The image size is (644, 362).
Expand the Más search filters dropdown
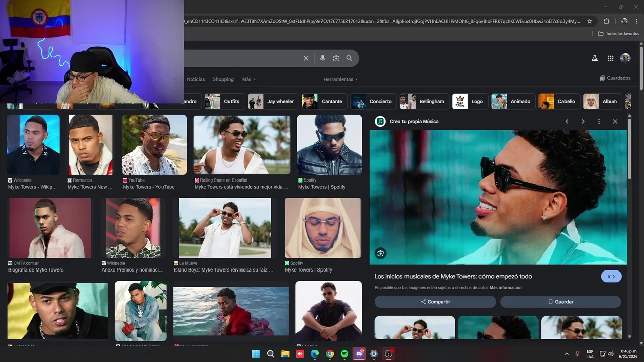(x=249, y=79)
